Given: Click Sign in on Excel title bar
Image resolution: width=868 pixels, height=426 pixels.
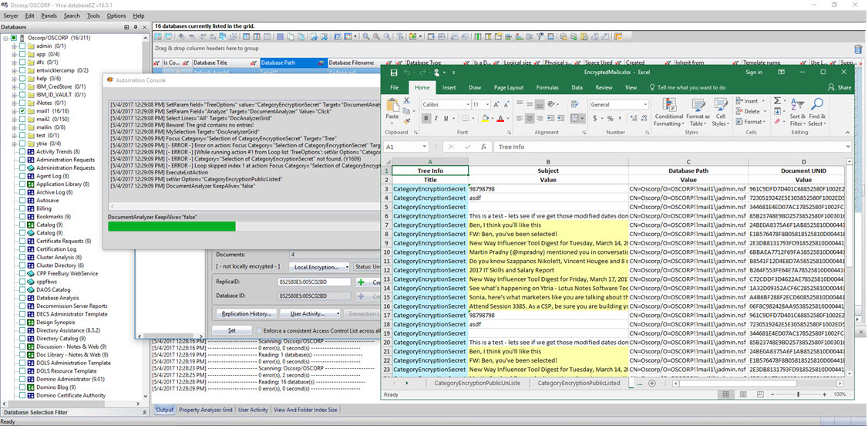Looking at the screenshot, I should click(x=753, y=73).
